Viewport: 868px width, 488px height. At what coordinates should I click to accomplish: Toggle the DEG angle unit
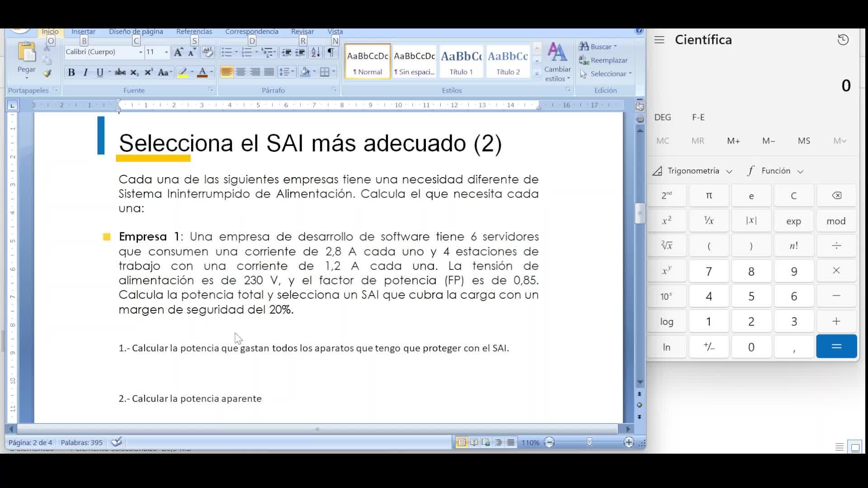(x=662, y=117)
